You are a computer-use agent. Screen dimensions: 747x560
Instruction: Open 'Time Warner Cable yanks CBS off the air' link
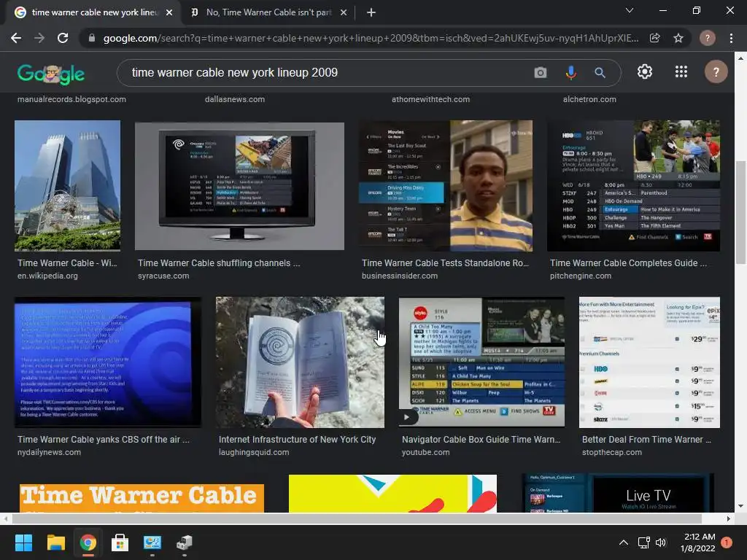point(104,440)
